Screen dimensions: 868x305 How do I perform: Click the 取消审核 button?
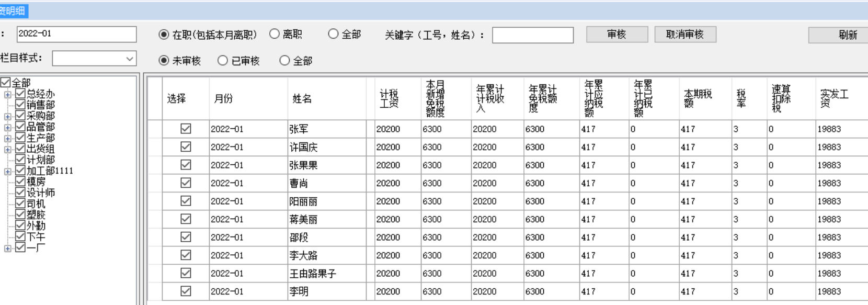tap(684, 35)
